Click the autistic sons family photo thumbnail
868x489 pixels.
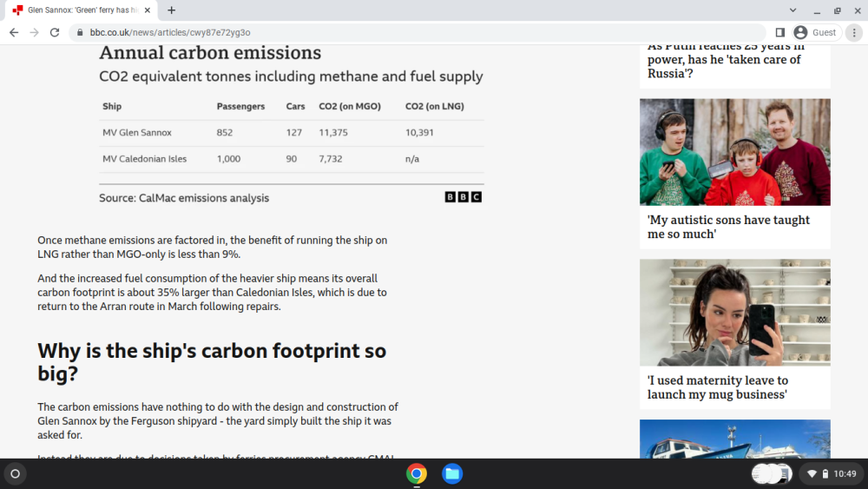click(x=734, y=152)
